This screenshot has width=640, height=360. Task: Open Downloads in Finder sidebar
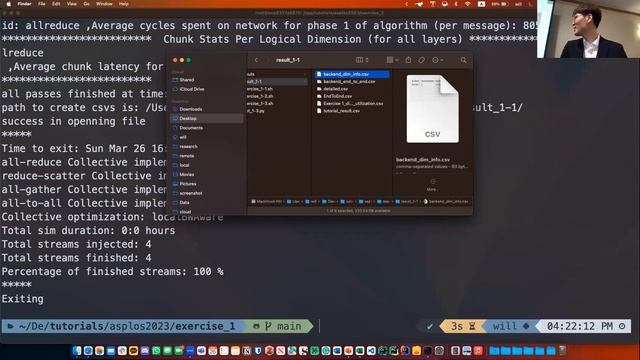tap(191, 109)
